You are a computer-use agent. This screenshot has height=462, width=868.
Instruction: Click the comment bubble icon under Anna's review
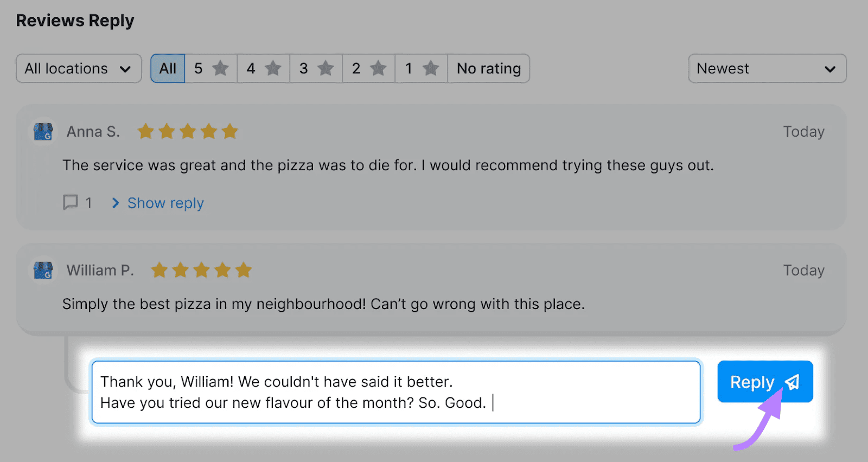coord(69,202)
